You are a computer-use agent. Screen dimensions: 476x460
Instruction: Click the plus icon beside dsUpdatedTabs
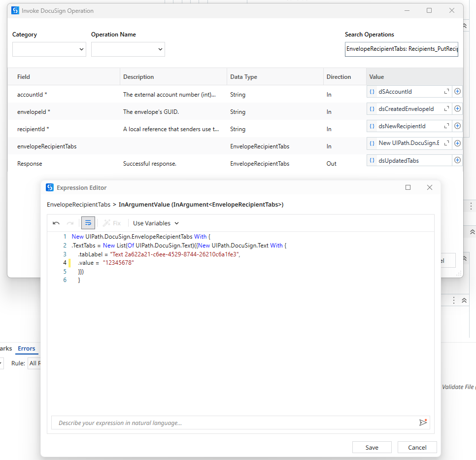(457, 160)
